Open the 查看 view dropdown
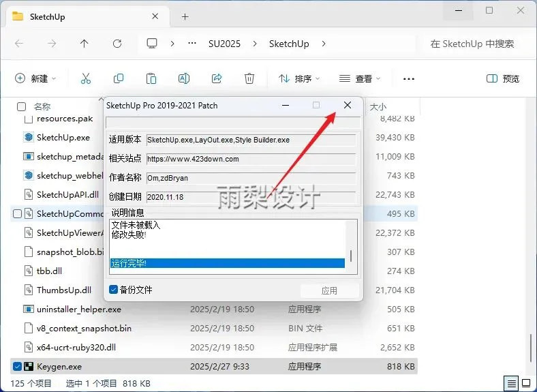Image resolution: width=537 pixels, height=392 pixels. tap(360, 78)
